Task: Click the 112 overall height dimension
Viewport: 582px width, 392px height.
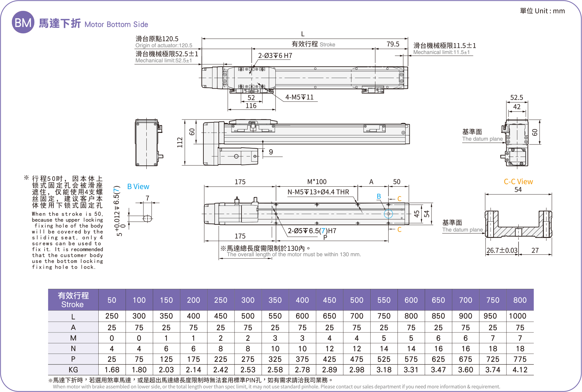Action: (180, 142)
